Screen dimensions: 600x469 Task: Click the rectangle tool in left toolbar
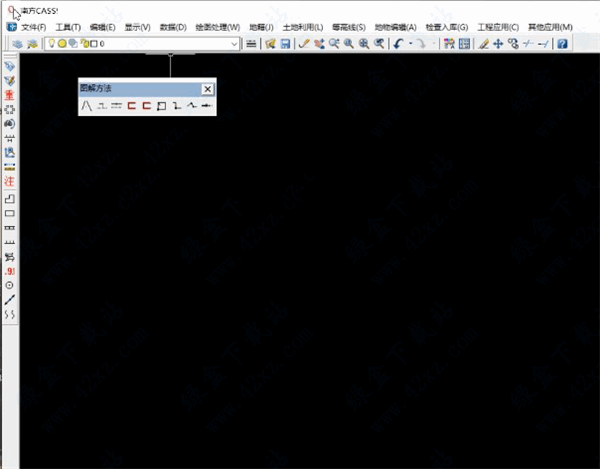(10, 213)
